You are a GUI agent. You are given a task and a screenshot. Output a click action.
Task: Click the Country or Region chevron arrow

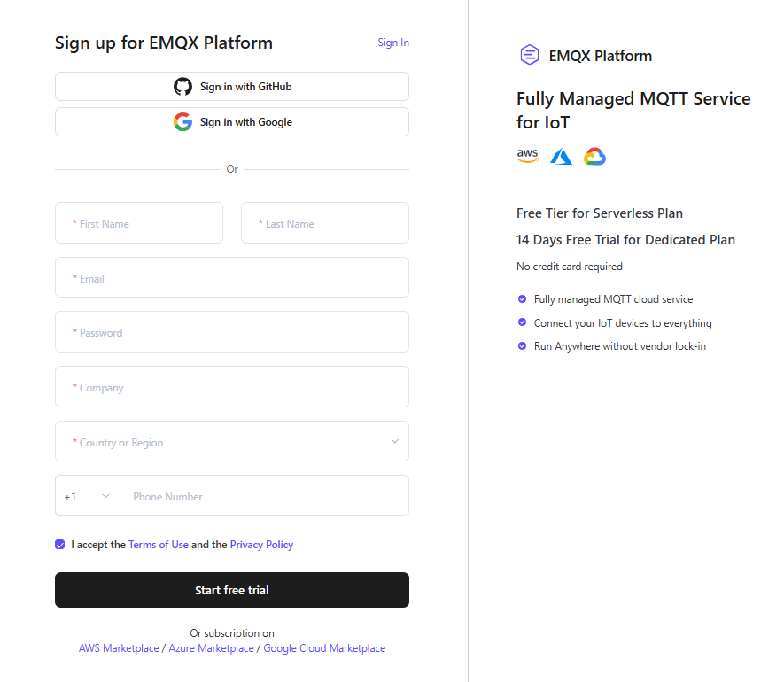pyautogui.click(x=395, y=441)
